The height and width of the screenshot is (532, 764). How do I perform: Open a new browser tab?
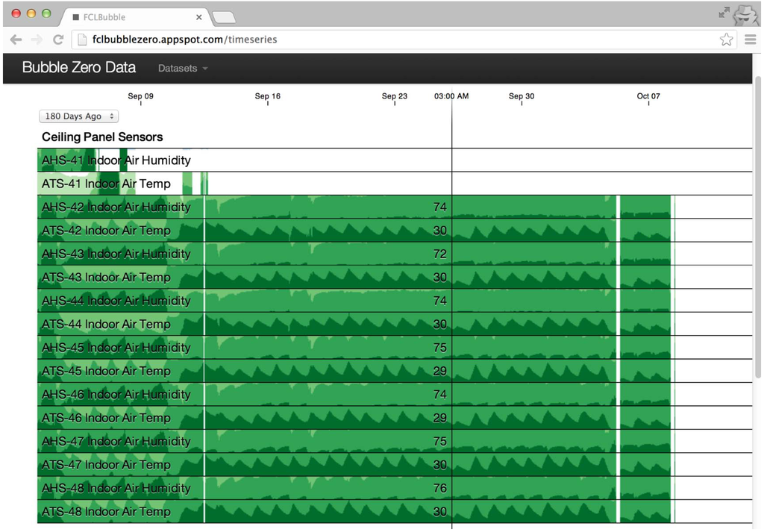224,17
